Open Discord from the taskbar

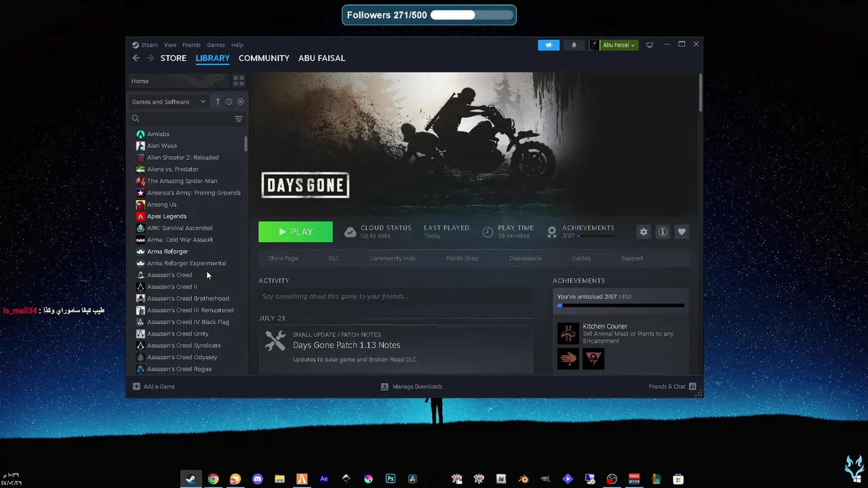click(x=257, y=479)
